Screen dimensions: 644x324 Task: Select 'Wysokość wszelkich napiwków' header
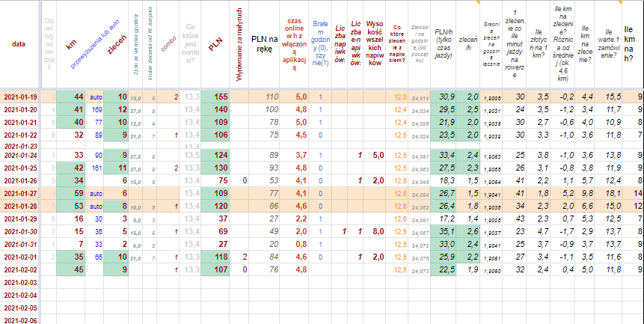[x=375, y=44]
